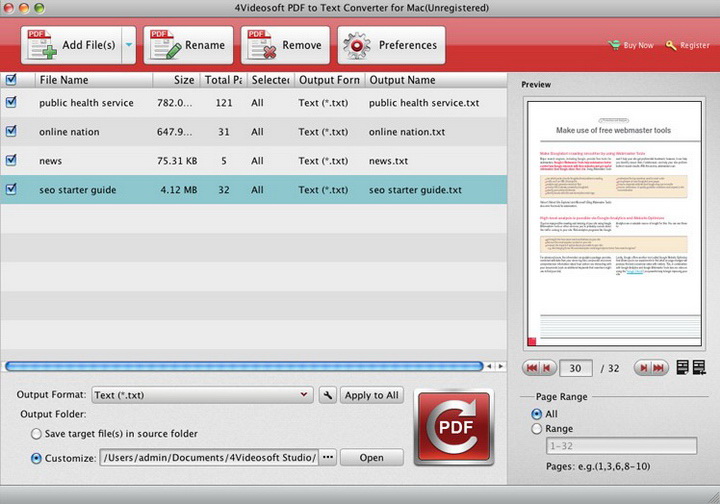
Task: Click the page number field showing 30
Action: (575, 368)
